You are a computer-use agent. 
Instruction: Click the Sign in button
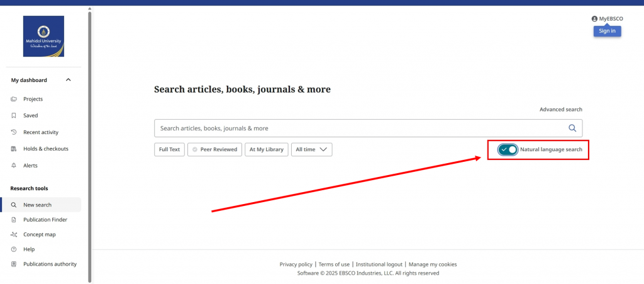tap(607, 31)
